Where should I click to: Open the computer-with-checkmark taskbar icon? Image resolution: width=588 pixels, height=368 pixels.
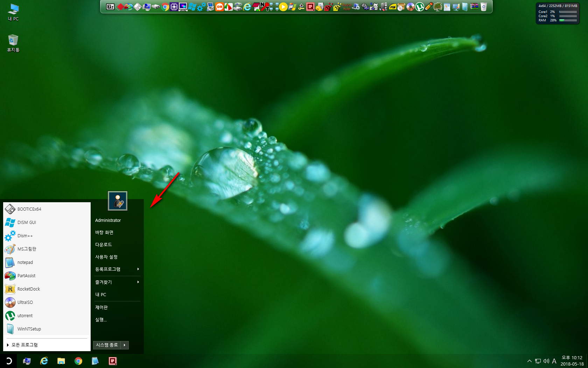(x=27, y=361)
